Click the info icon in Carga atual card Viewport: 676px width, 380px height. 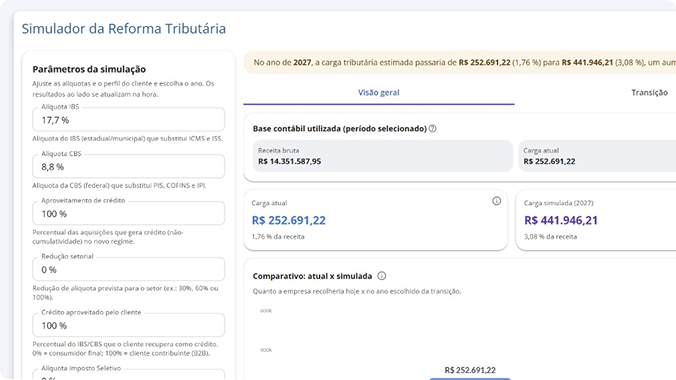[497, 201]
